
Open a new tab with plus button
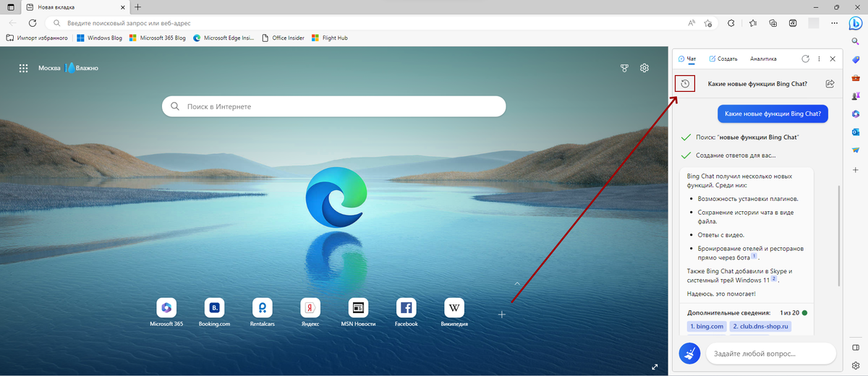point(137,7)
